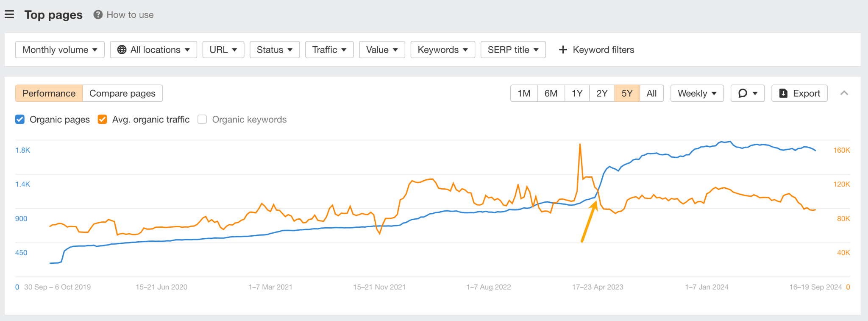Select the Performance tab

coord(49,93)
